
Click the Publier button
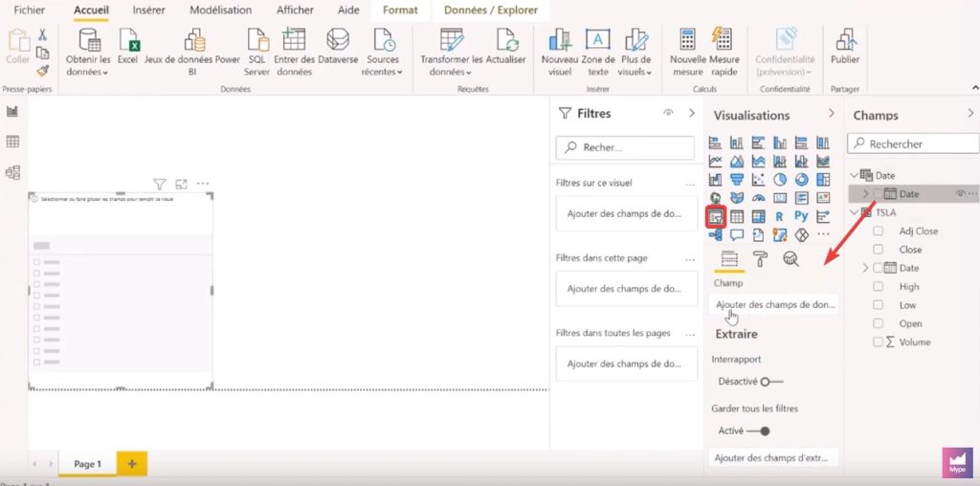pyautogui.click(x=845, y=47)
